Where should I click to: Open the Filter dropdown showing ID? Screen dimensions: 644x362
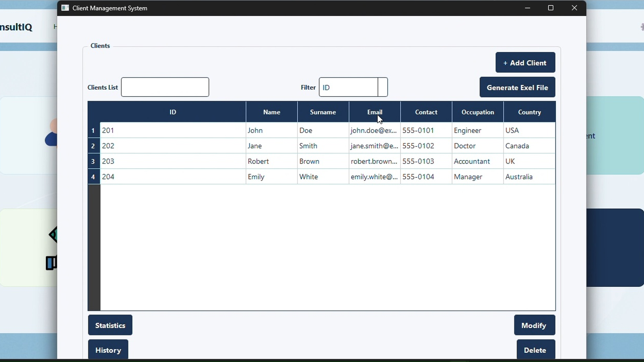(353, 87)
